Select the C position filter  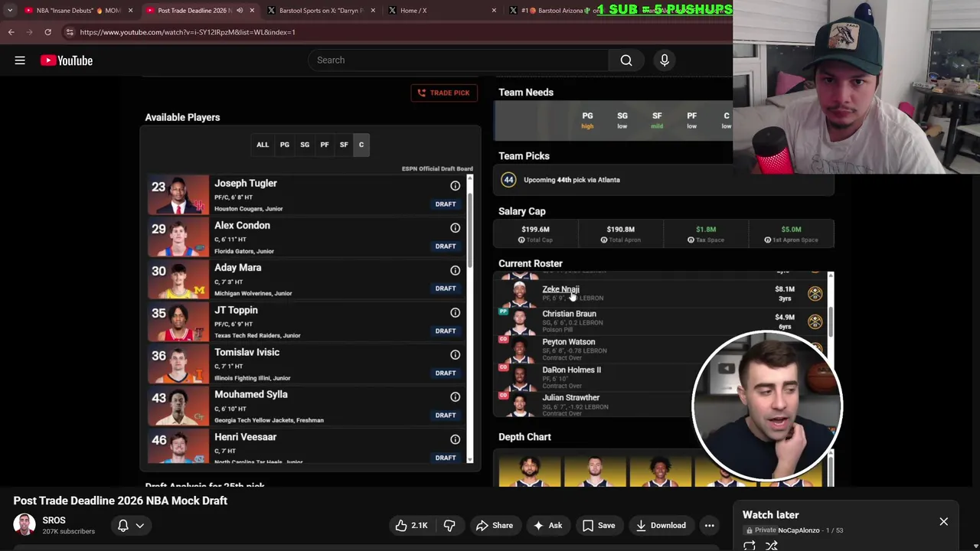361,145
